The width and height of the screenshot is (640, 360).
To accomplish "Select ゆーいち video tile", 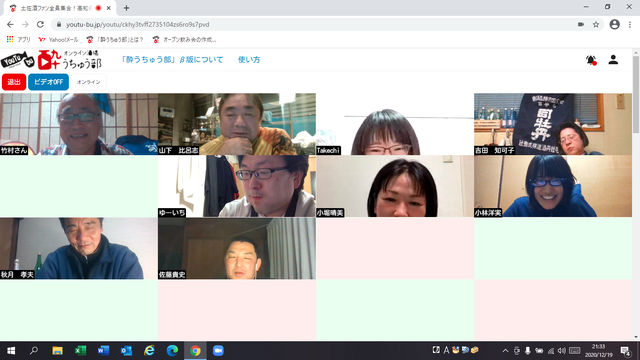I will point(237,186).
